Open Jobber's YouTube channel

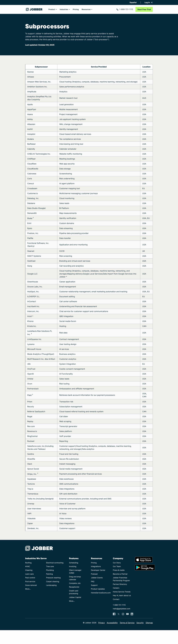click(127, 614)
